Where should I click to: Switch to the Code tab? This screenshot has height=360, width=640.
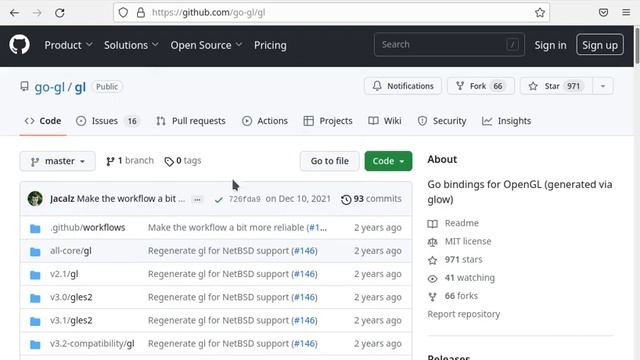tap(43, 121)
